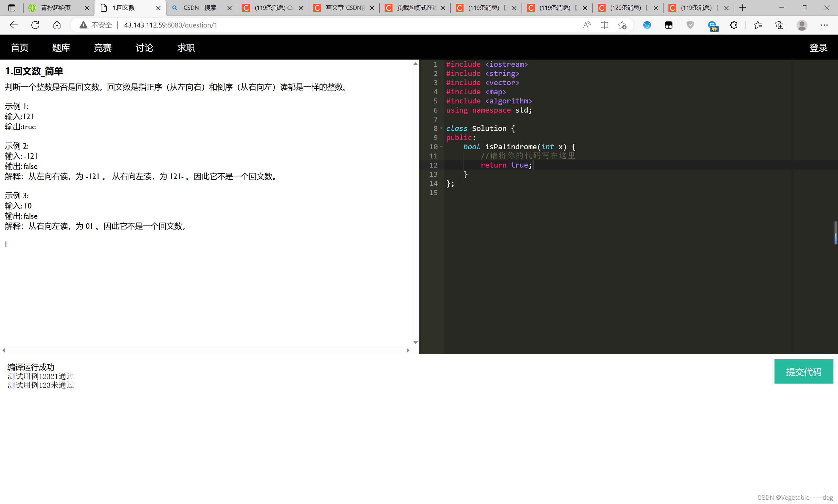Collapse the class Solution fold arrow

click(441, 128)
